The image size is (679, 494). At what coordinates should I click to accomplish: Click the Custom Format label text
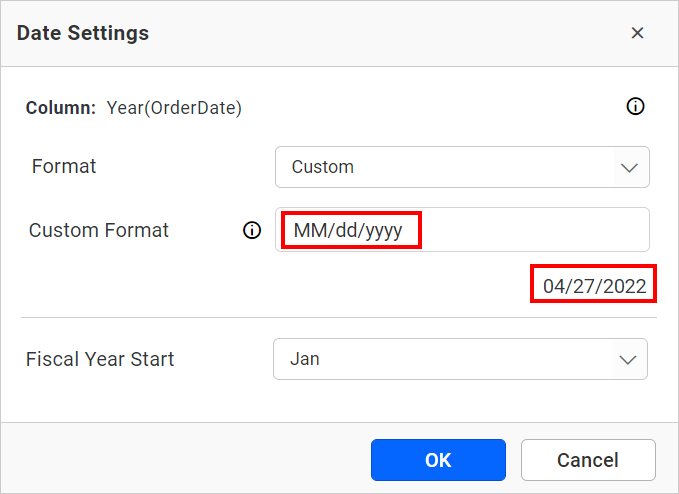coord(99,230)
